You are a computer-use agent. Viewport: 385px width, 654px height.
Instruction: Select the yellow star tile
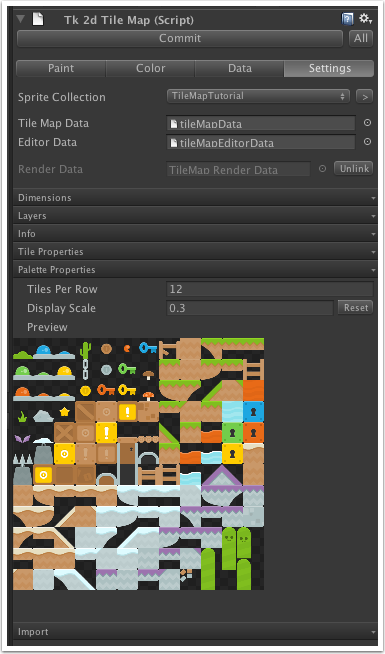pos(65,412)
